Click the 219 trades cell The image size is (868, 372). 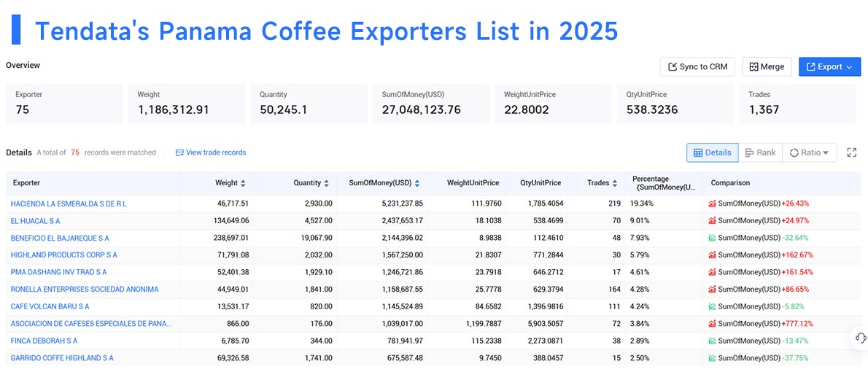point(614,204)
